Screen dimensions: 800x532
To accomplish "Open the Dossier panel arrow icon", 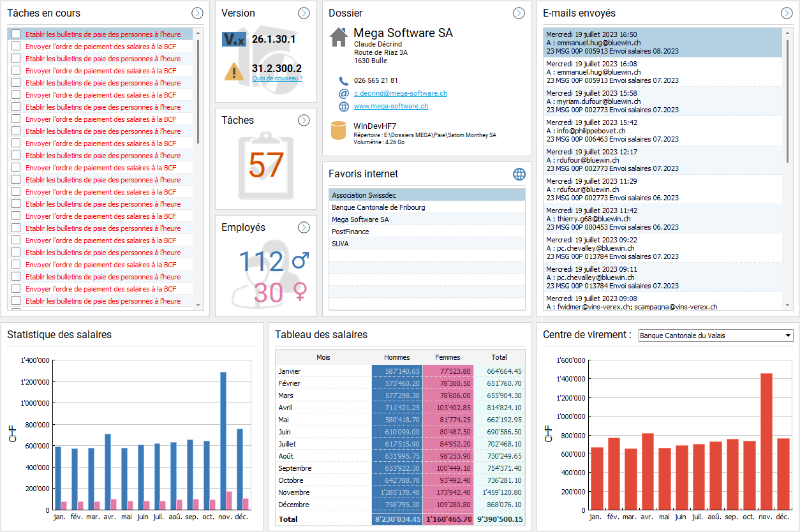I will pyautogui.click(x=519, y=13).
